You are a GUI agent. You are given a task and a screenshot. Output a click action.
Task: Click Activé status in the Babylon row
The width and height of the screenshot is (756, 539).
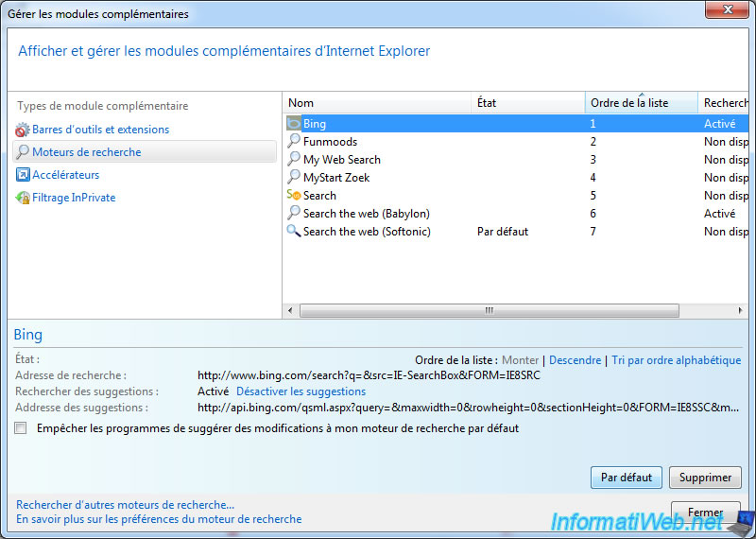[719, 214]
